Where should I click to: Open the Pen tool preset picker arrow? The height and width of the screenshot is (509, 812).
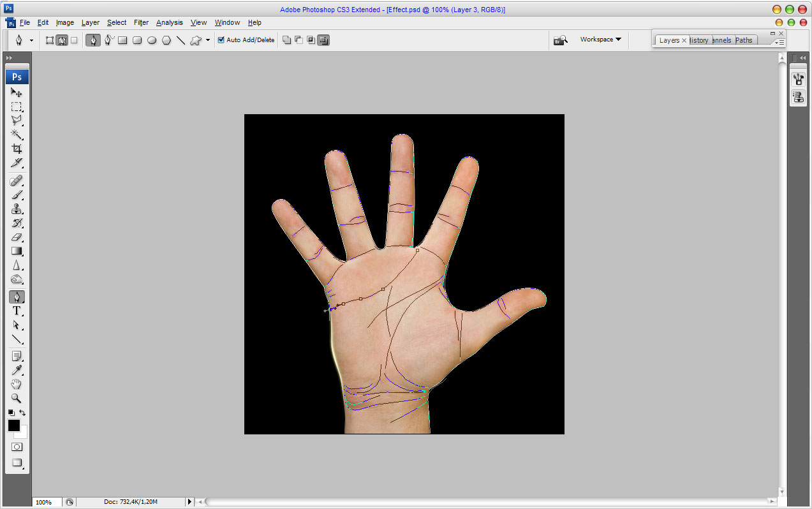point(31,40)
